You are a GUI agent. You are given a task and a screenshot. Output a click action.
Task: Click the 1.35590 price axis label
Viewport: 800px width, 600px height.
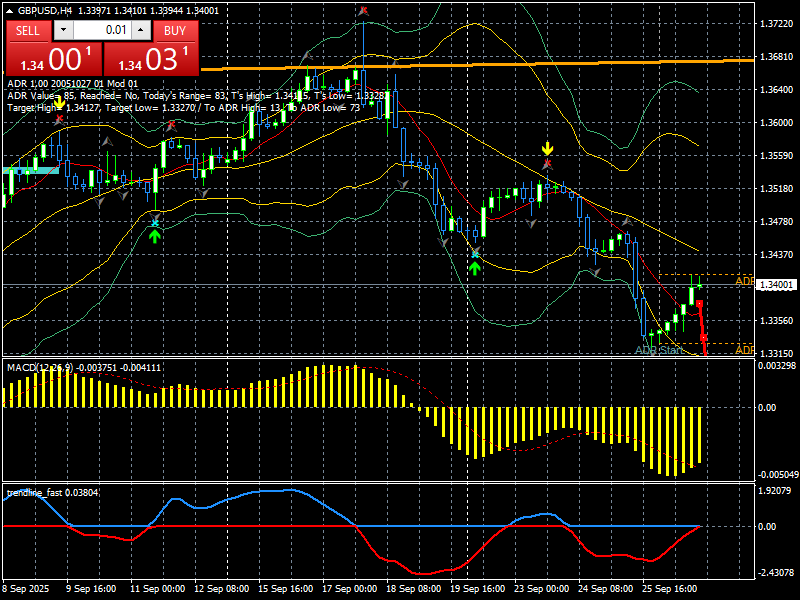pyautogui.click(x=777, y=156)
